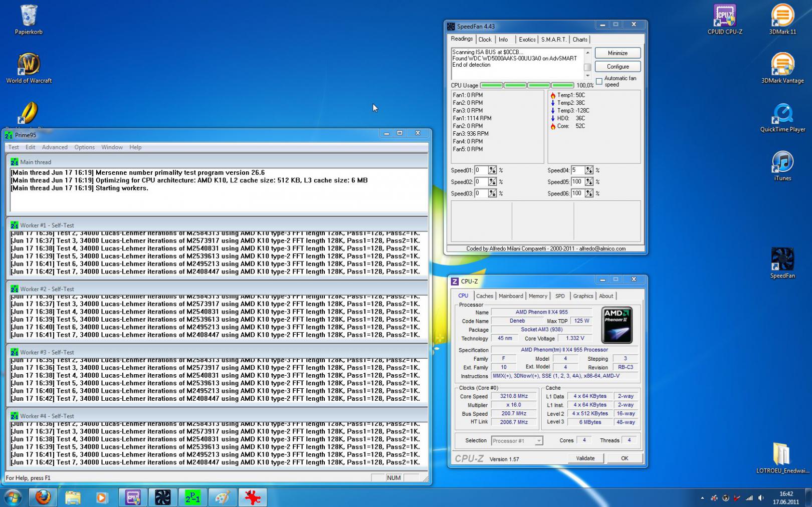
Task: Open the CPUID CPU-Z desktop shortcut
Action: pyautogui.click(x=725, y=20)
